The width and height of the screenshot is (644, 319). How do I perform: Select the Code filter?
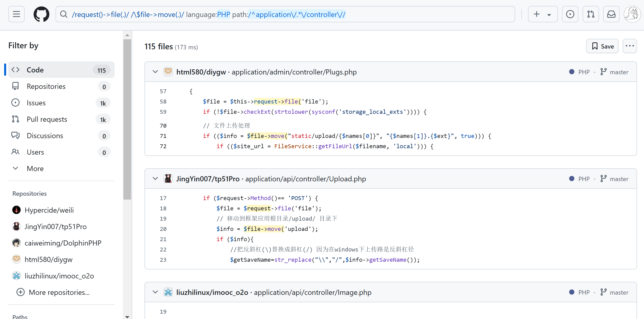click(61, 70)
